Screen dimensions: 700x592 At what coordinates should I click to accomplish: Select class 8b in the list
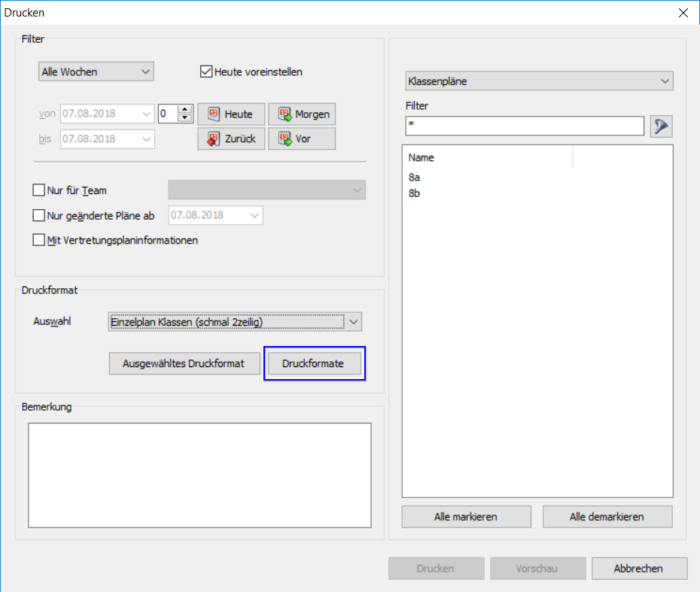click(x=414, y=193)
